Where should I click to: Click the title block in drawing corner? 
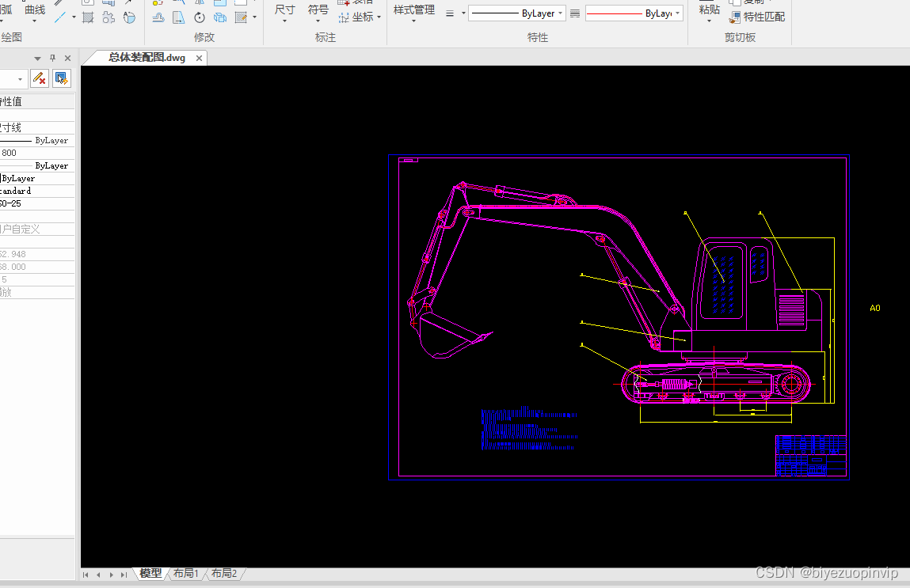pos(811,456)
